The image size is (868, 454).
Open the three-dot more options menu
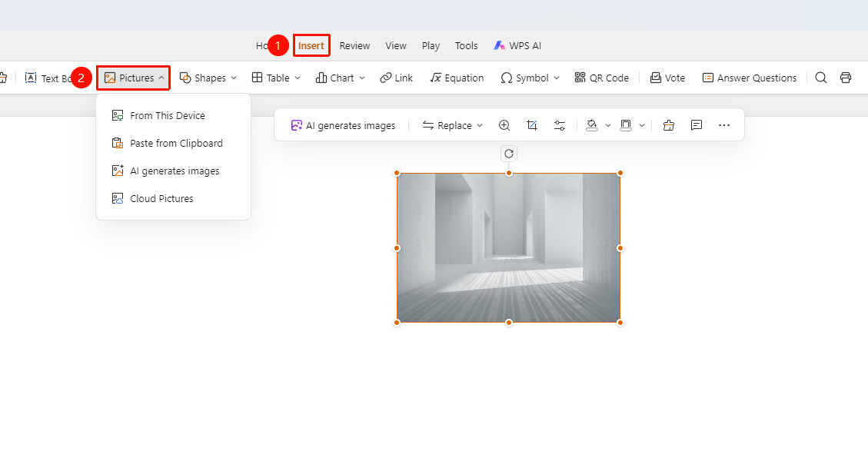[724, 125]
